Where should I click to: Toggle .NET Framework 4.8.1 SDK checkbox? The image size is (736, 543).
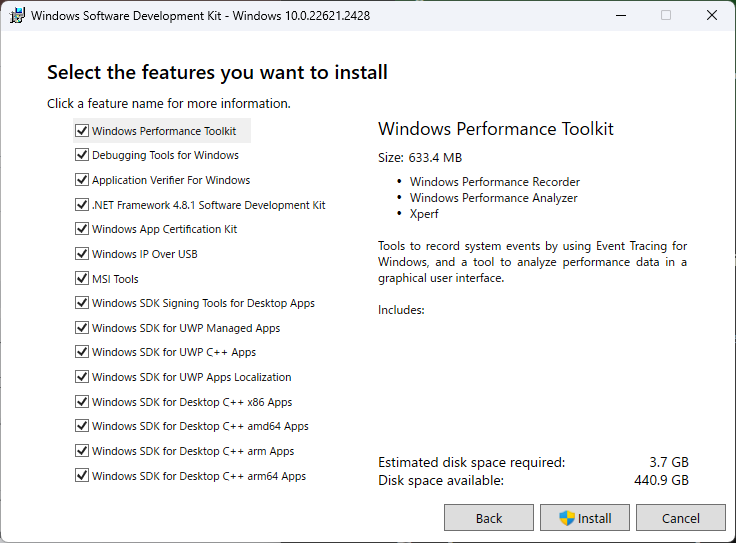[82, 205]
